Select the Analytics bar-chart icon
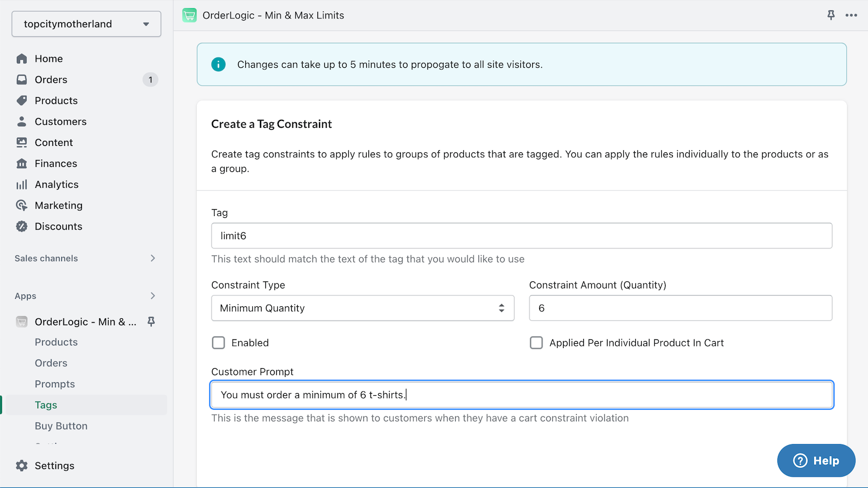 pyautogui.click(x=22, y=184)
